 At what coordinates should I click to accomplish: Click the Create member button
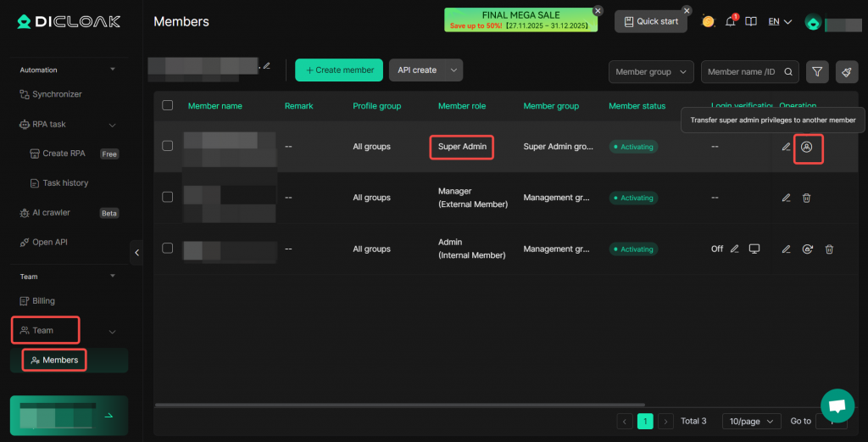pos(339,70)
